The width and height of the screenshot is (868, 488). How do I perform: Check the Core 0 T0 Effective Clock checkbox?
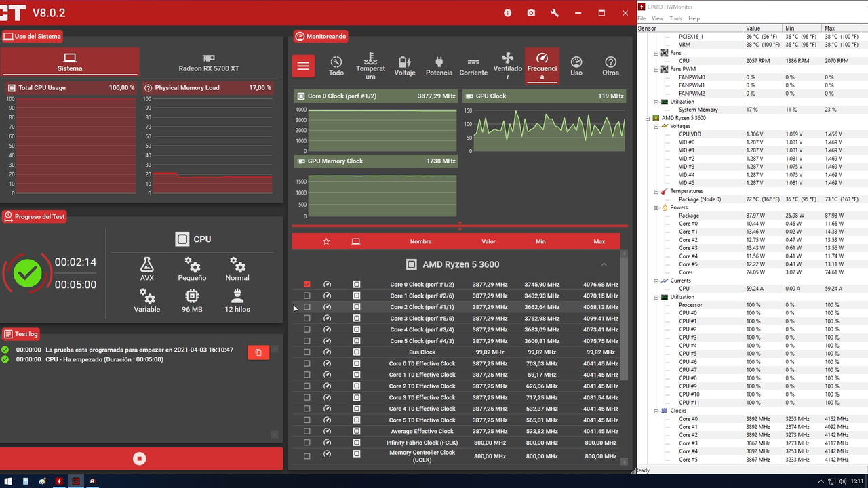tap(307, 363)
